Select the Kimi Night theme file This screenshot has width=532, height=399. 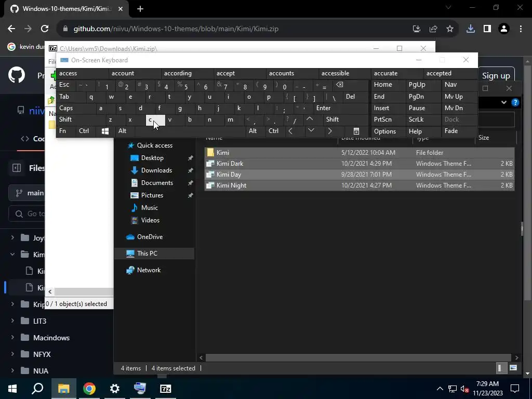pos(360,185)
